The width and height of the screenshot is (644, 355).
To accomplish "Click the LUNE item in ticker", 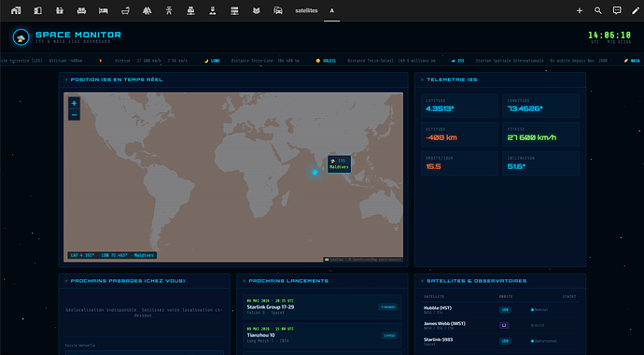I will click(212, 61).
